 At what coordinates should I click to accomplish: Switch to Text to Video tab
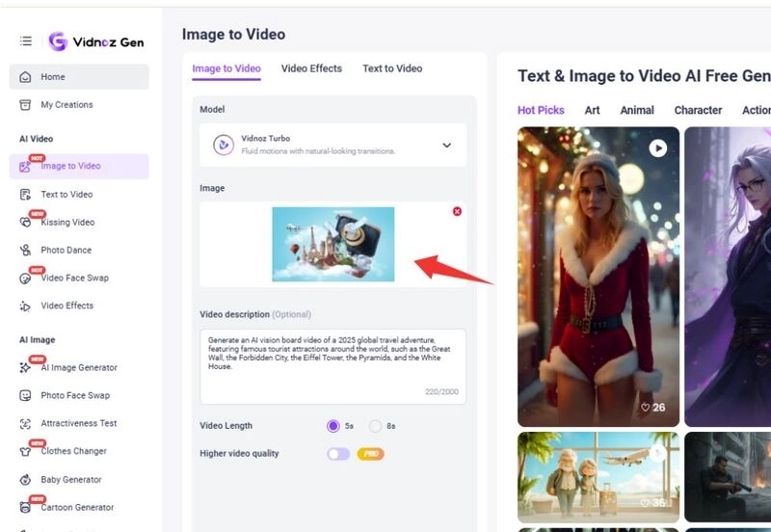tap(392, 68)
